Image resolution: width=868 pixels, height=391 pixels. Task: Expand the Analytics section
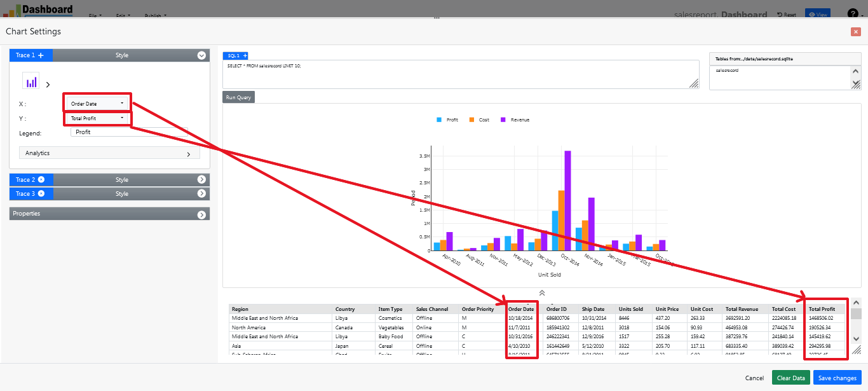point(109,153)
